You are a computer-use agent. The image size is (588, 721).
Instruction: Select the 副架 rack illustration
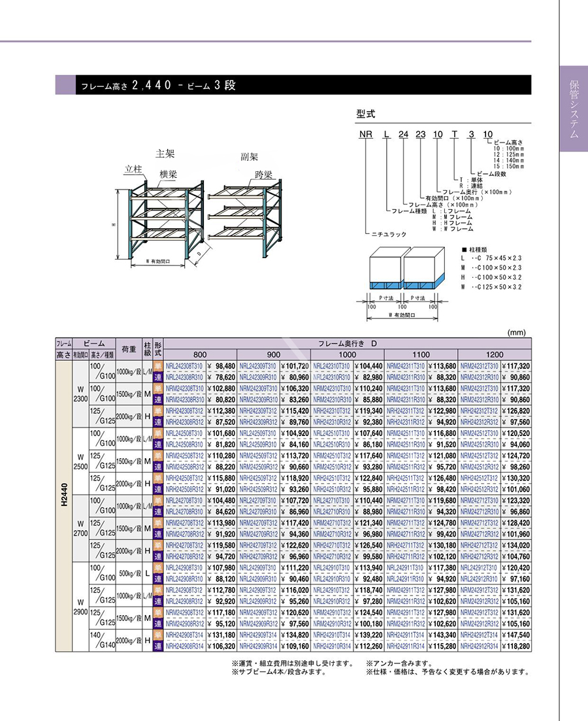point(244,217)
